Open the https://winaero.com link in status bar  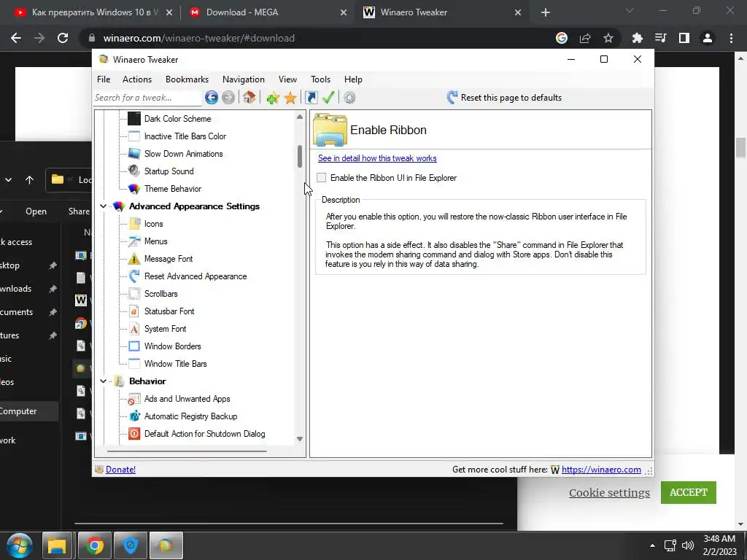601,470
